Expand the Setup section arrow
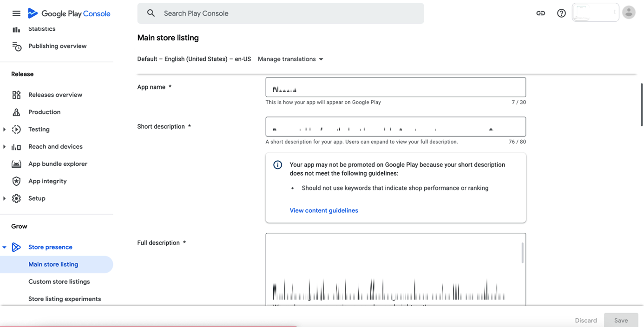The width and height of the screenshot is (644, 327). tap(5, 198)
